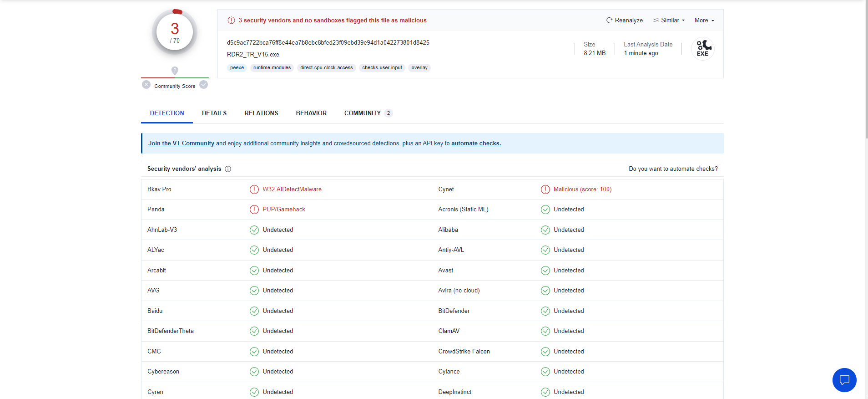Click the malicious alert icon in header banner
868x399 pixels.
point(231,20)
